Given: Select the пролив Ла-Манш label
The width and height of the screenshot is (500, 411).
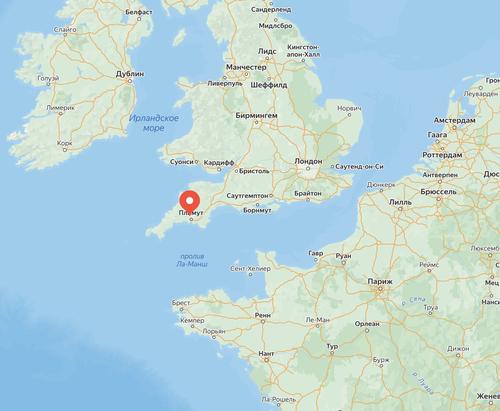Looking at the screenshot, I should pos(192,260).
